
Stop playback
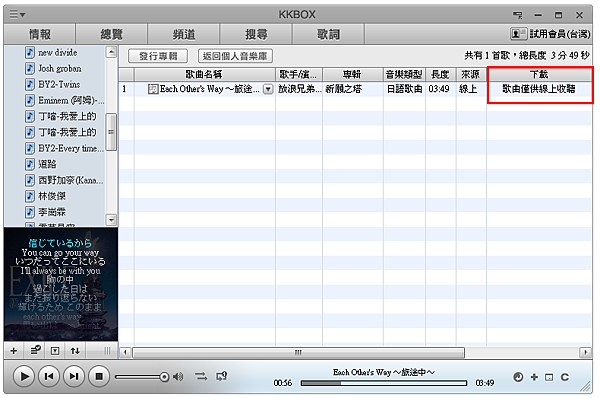click(99, 377)
